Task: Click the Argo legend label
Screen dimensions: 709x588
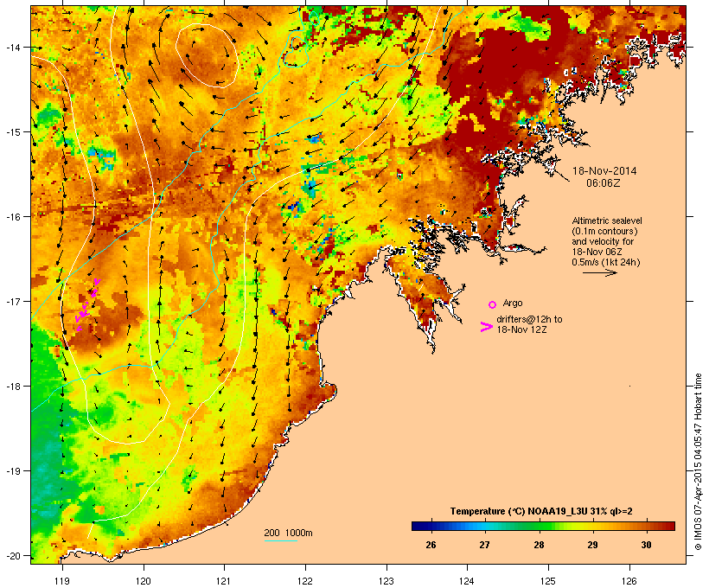Action: 513,303
